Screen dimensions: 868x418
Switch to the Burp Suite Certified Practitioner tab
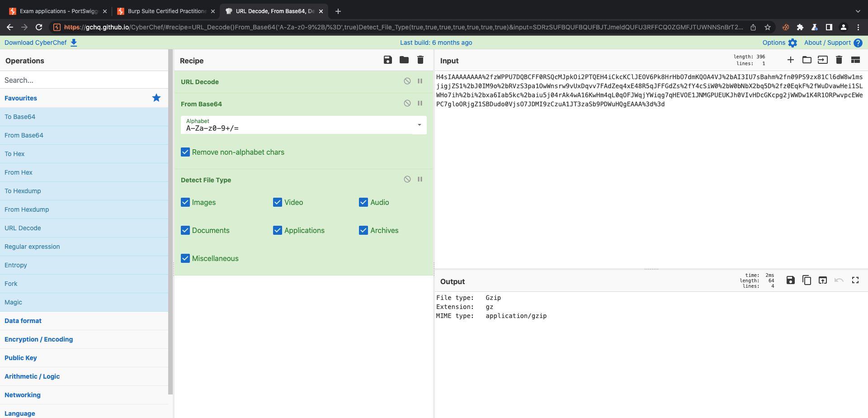click(x=165, y=11)
